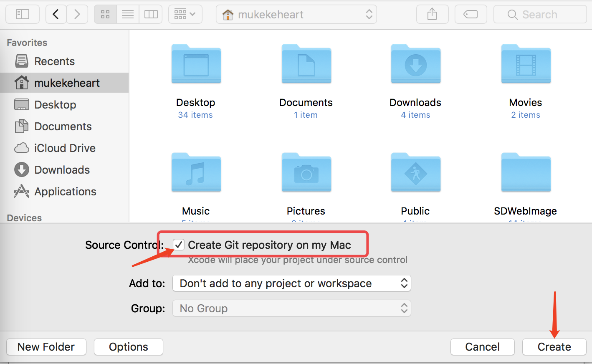592x364 pixels.
Task: Select iCloud Drive in the sidebar
Action: pos(65,148)
